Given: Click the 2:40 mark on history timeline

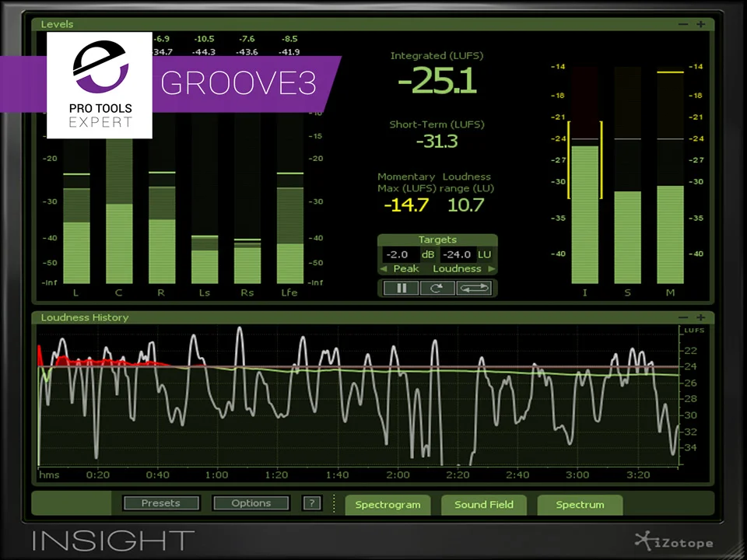Looking at the screenshot, I should coord(517,474).
